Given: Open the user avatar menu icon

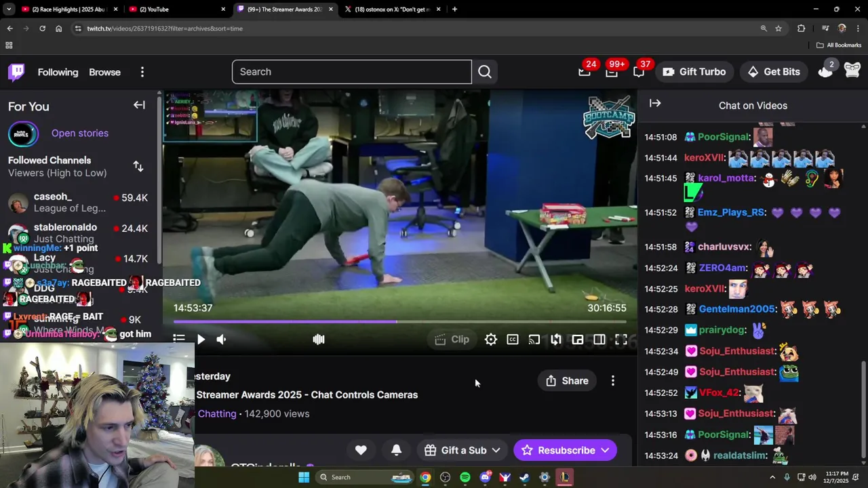Looking at the screenshot, I should coord(852,70).
